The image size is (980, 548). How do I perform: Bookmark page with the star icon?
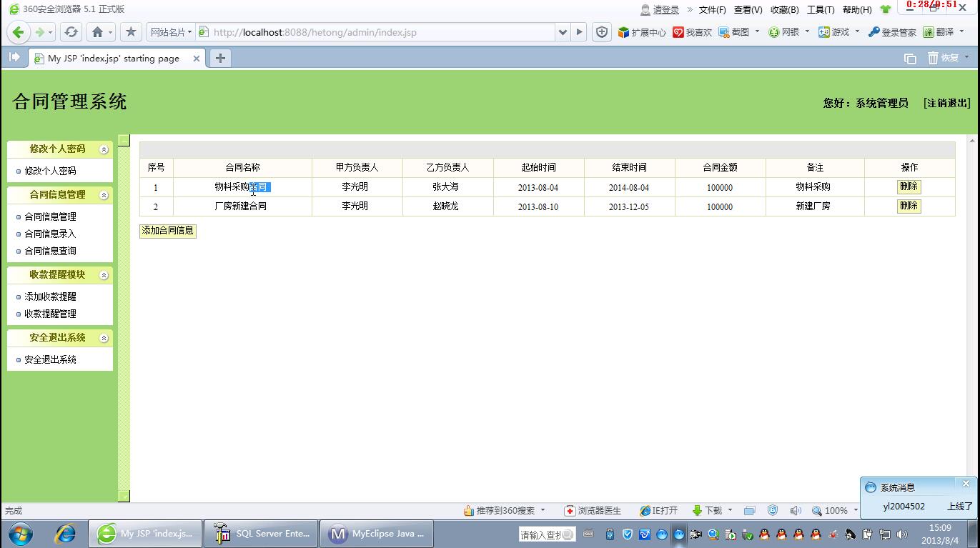point(131,32)
